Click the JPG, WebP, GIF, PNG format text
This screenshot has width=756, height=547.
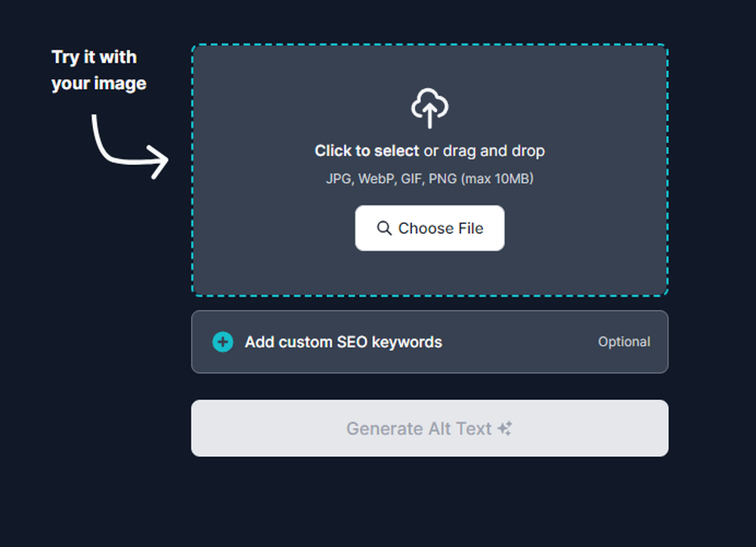pos(429,179)
